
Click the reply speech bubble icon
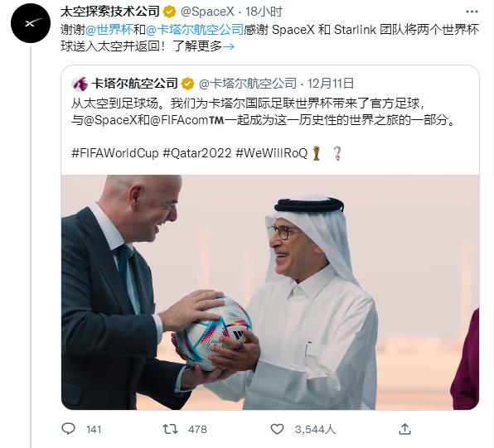coord(68,429)
